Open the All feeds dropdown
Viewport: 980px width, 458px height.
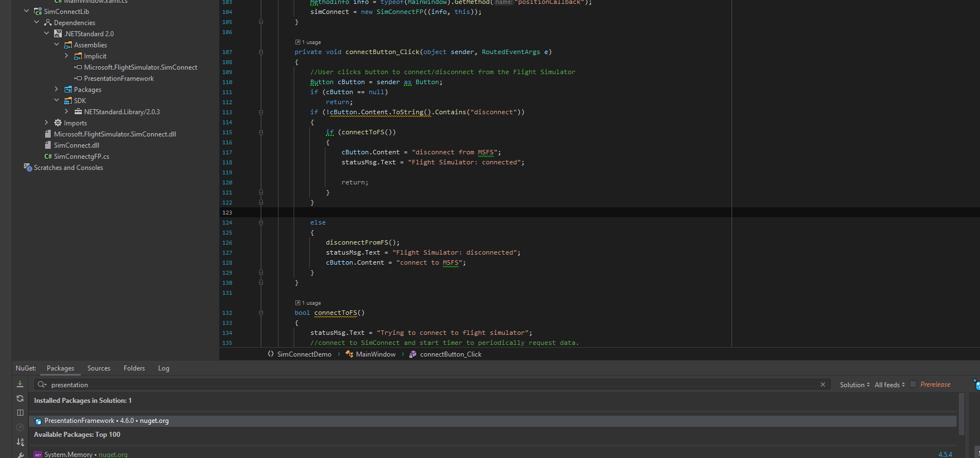pyautogui.click(x=889, y=385)
